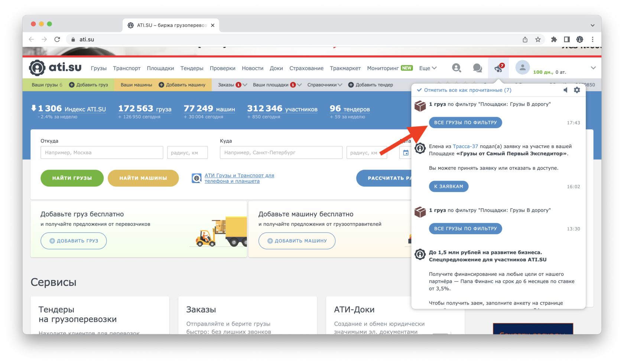
Task: Expand the Еще menu
Action: 428,68
